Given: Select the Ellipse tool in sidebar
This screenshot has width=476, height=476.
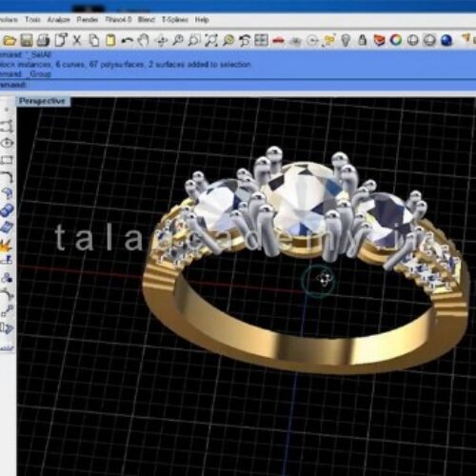Looking at the screenshot, I should point(7,143).
